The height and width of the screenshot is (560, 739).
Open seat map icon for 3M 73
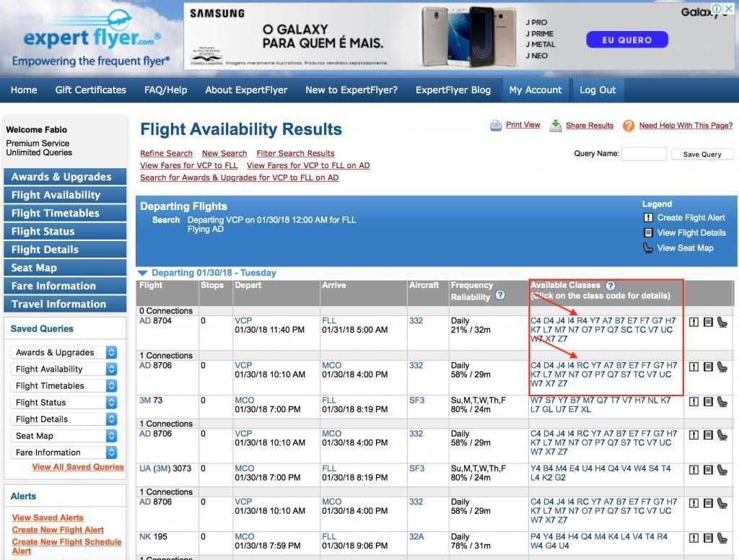[722, 402]
